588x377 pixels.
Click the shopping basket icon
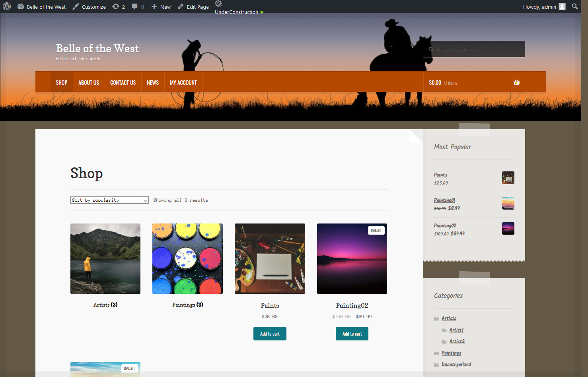[x=517, y=82]
